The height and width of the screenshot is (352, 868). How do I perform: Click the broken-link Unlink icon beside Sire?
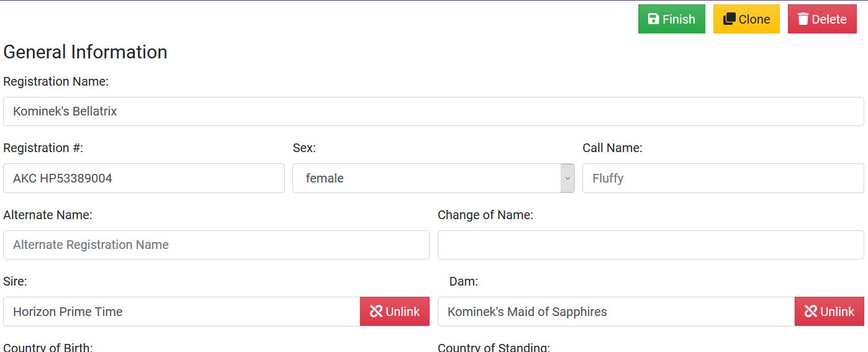tap(376, 312)
